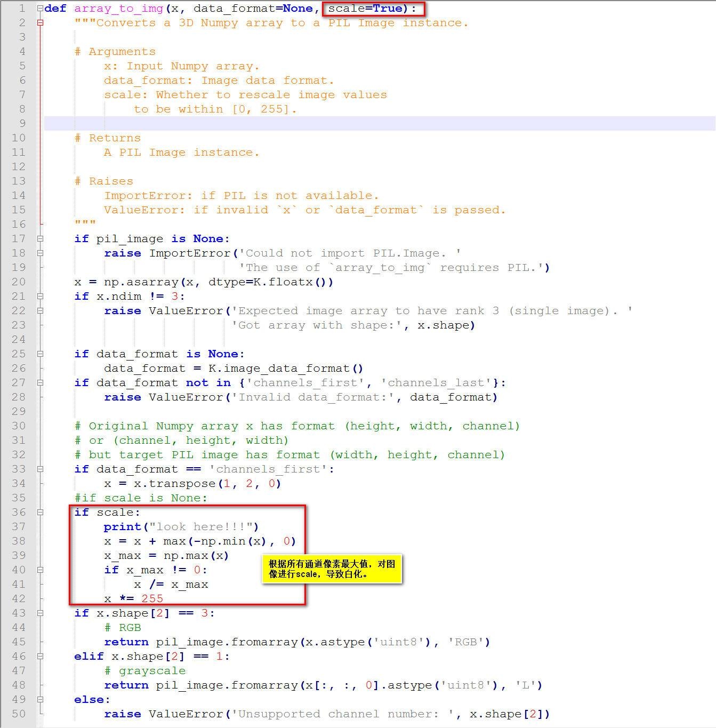
Task: Fold the 'if scale:' code block
Action: pos(40,513)
